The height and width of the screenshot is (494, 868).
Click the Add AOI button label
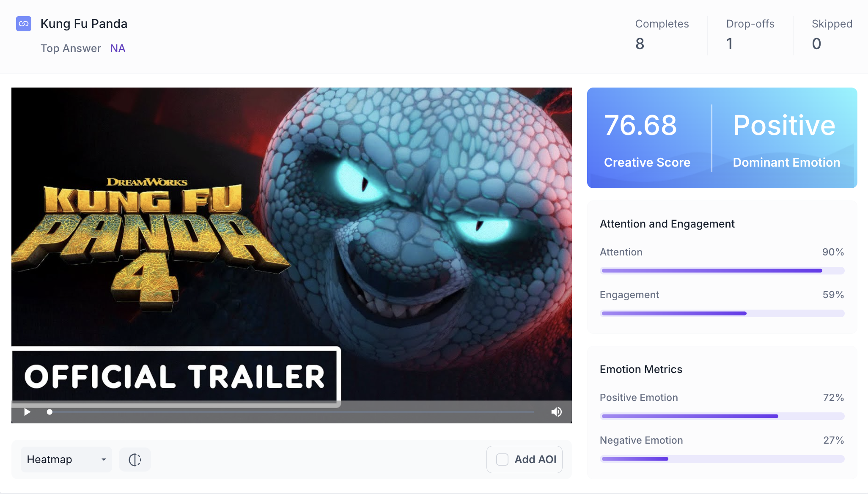535,460
